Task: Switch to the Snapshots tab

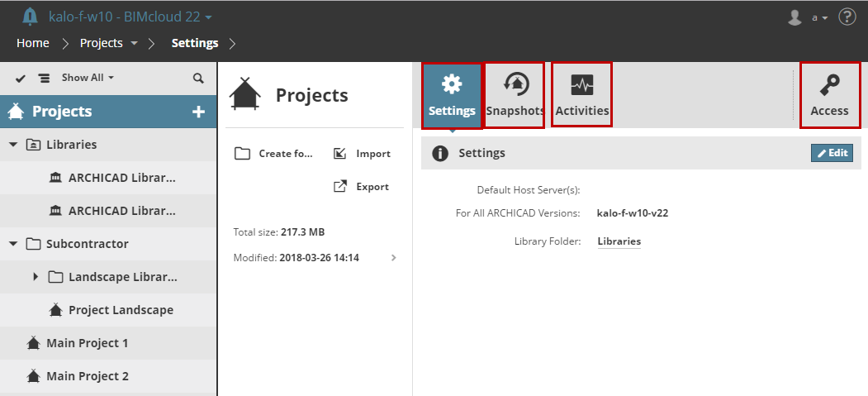Action: pyautogui.click(x=515, y=95)
